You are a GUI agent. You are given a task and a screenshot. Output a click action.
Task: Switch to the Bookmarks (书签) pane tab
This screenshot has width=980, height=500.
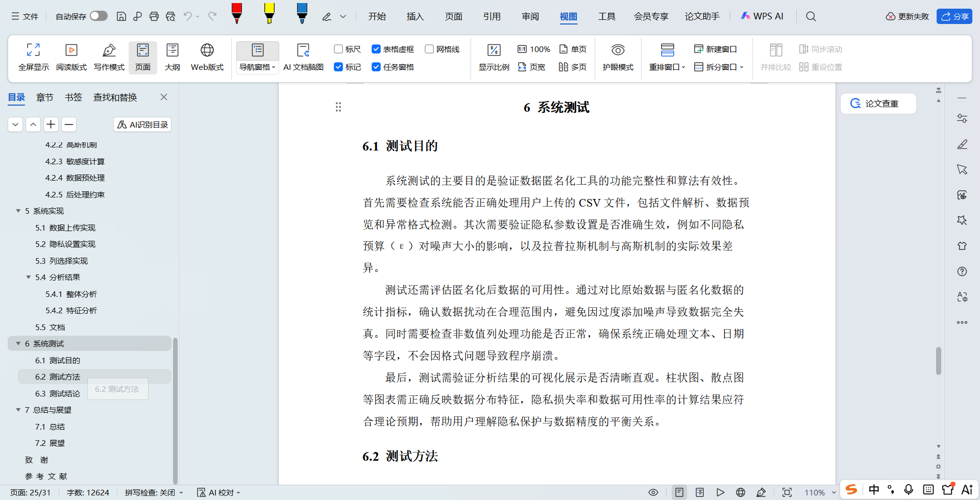[73, 97]
